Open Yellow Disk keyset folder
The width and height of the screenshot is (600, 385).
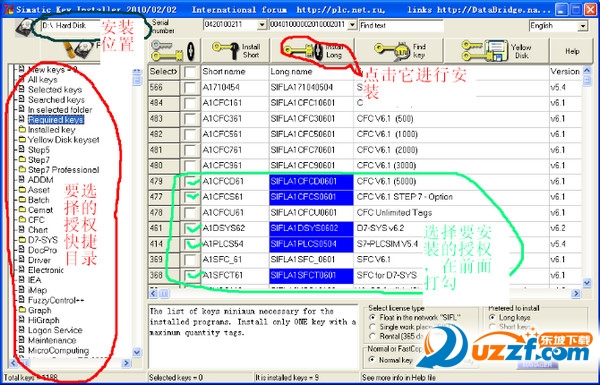63,140
